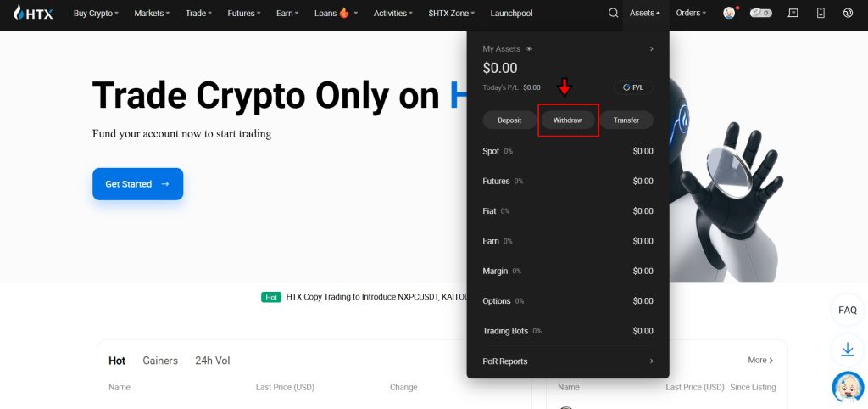Collapse the Assets dropdown
Screen dimensions: 868x409
click(645, 13)
